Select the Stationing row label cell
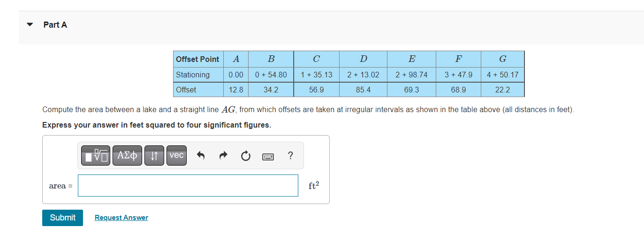 point(197,75)
